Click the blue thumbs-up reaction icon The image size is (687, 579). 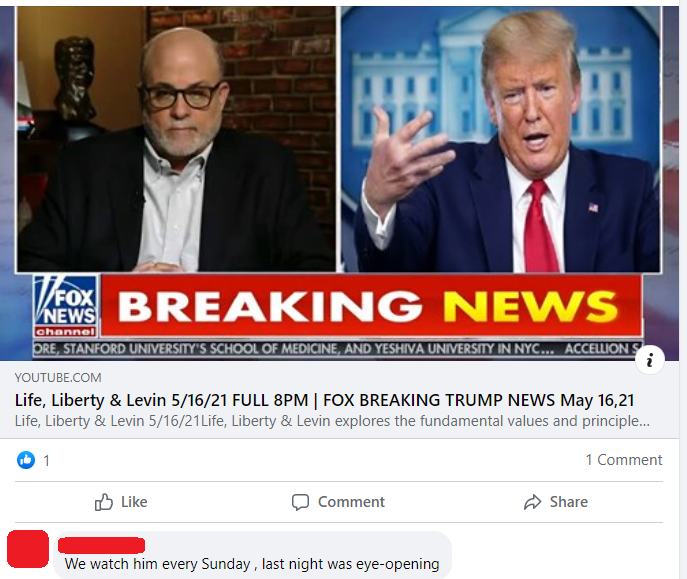(x=26, y=460)
